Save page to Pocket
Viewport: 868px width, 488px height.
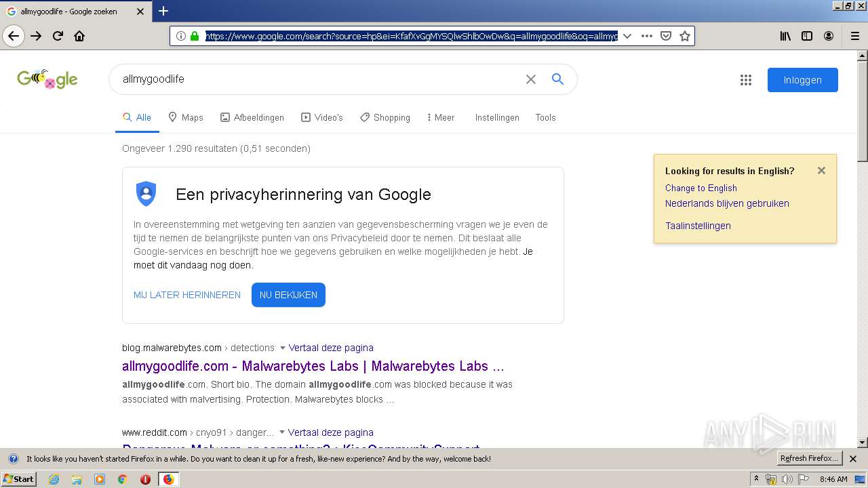[666, 36]
